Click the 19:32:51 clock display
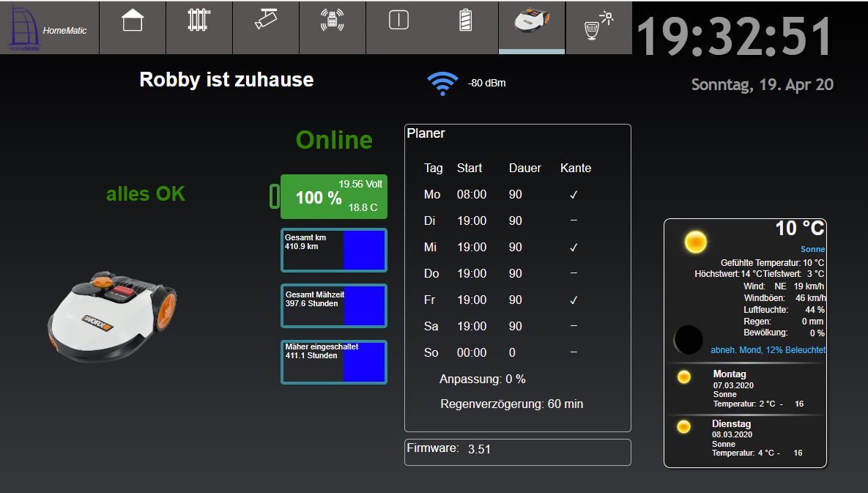The image size is (868, 493). pyautogui.click(x=734, y=37)
